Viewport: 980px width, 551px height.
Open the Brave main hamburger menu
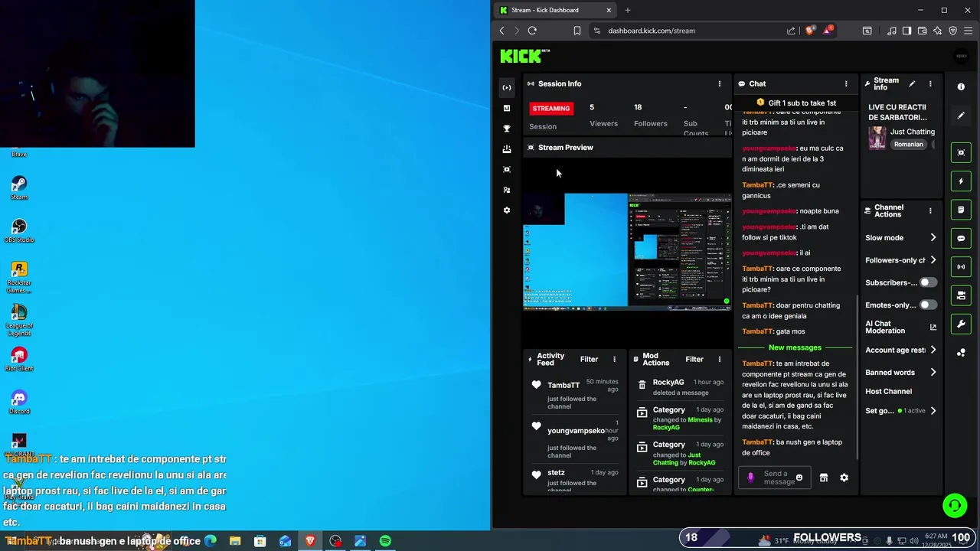coord(969,31)
